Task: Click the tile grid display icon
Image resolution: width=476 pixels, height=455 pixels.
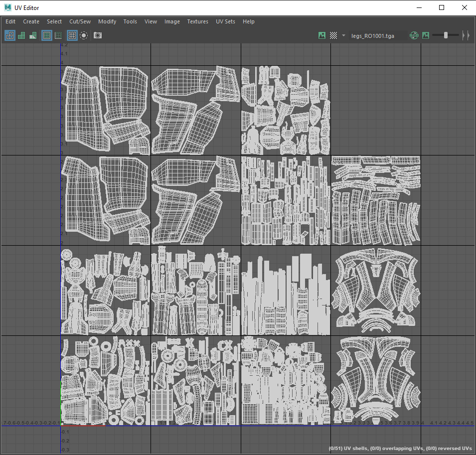Action: tap(72, 35)
